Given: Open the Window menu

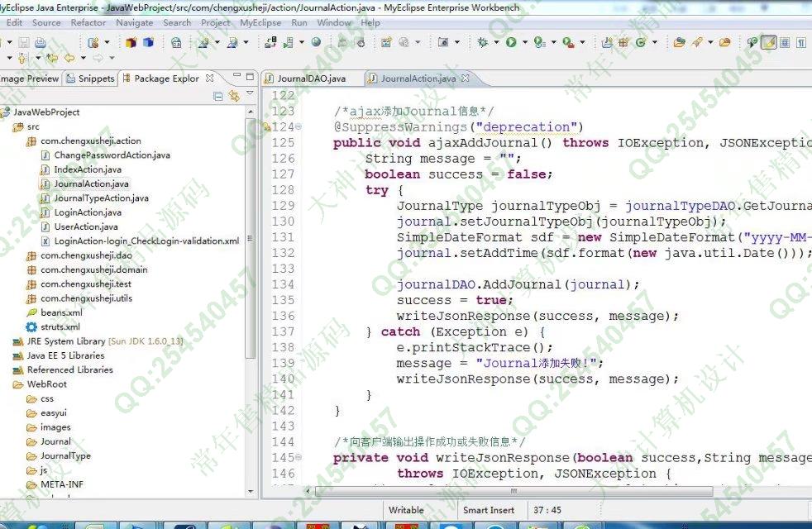Looking at the screenshot, I should coord(333,23).
